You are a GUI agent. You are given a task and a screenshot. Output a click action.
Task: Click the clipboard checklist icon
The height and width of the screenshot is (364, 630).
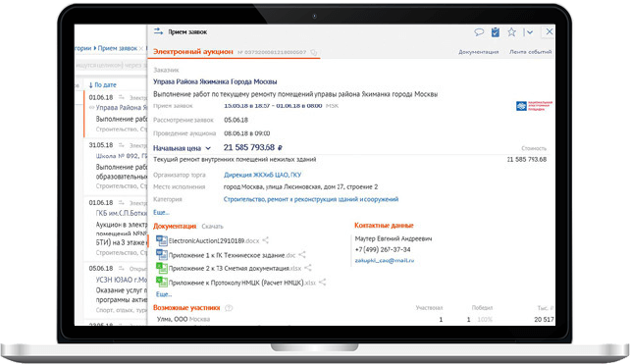(x=496, y=32)
